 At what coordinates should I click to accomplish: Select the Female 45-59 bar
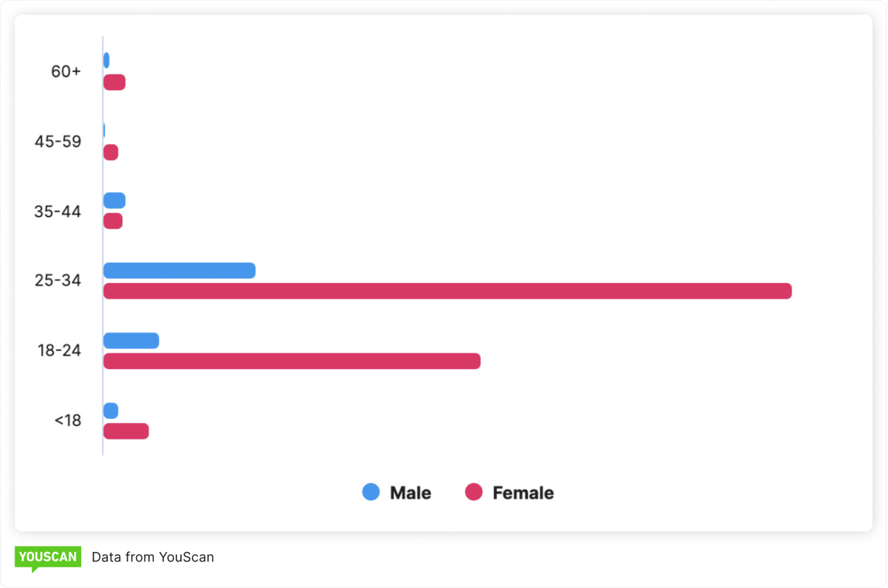[111, 152]
